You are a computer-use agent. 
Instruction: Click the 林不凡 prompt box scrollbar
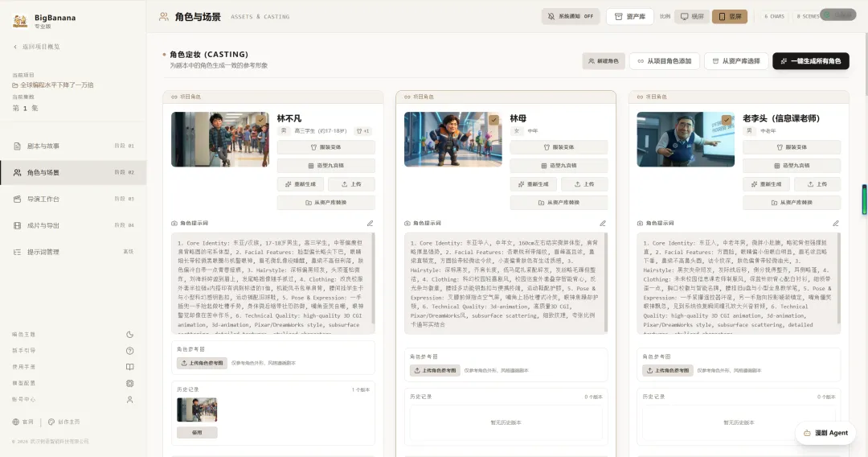(x=373, y=278)
